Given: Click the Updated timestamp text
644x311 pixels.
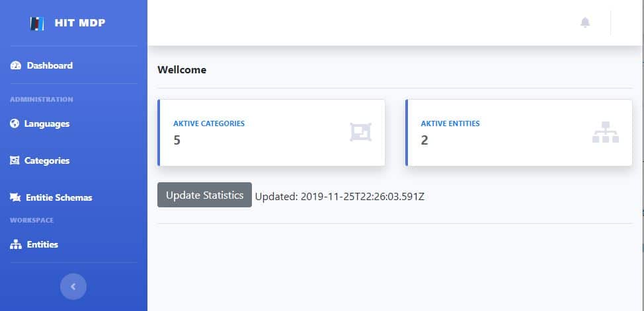Looking at the screenshot, I should tap(340, 197).
